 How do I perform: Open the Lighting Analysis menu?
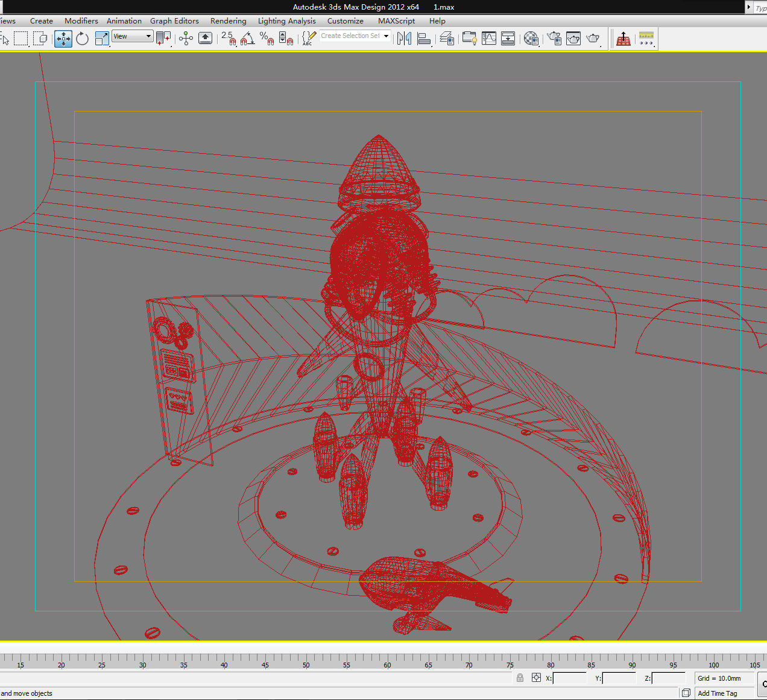(x=287, y=21)
